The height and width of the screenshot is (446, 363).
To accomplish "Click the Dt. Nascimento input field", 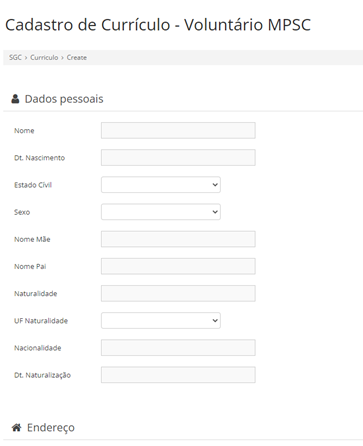I will click(178, 158).
